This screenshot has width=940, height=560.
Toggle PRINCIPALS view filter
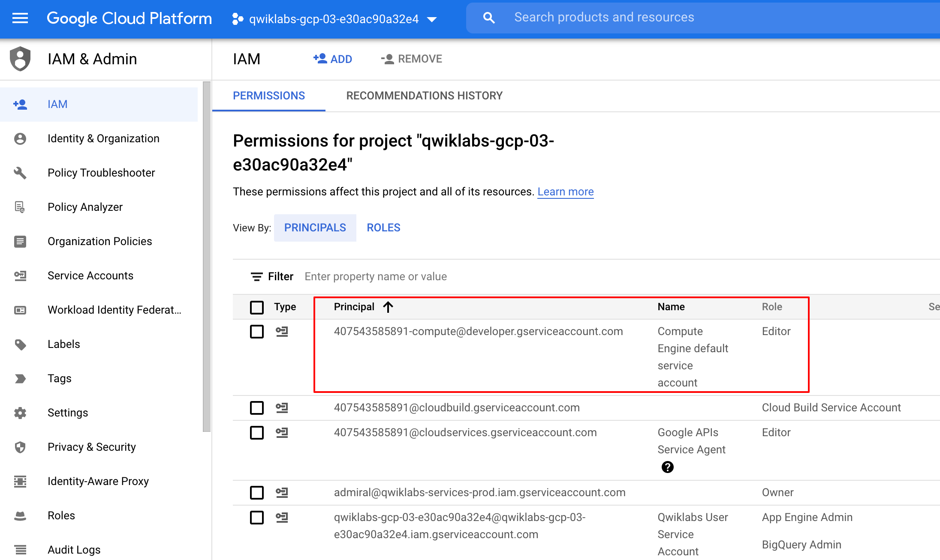(313, 228)
